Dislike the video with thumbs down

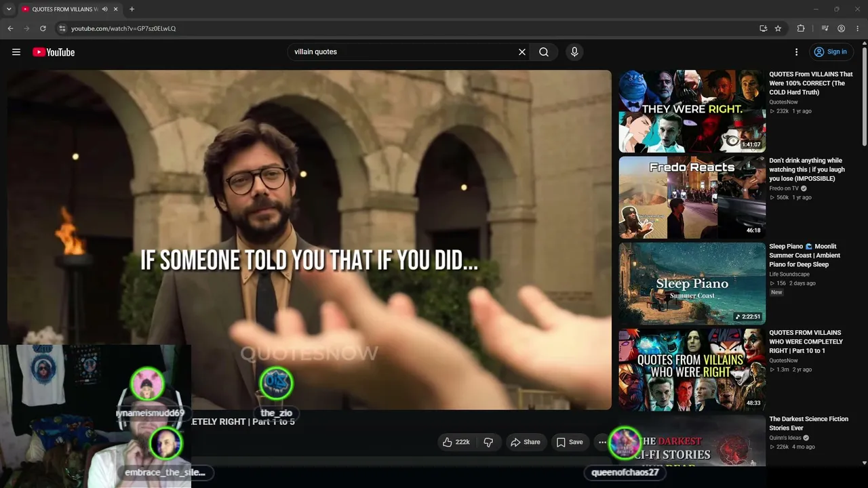[488, 443]
